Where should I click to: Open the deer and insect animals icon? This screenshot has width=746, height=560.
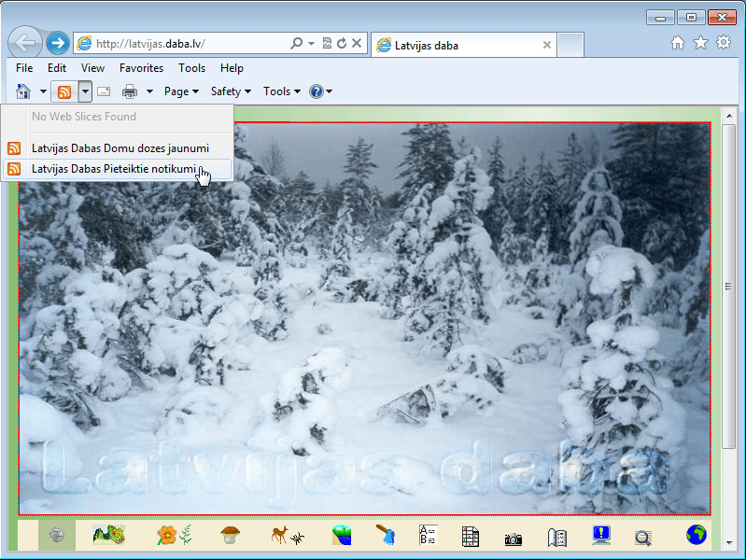[288, 535]
